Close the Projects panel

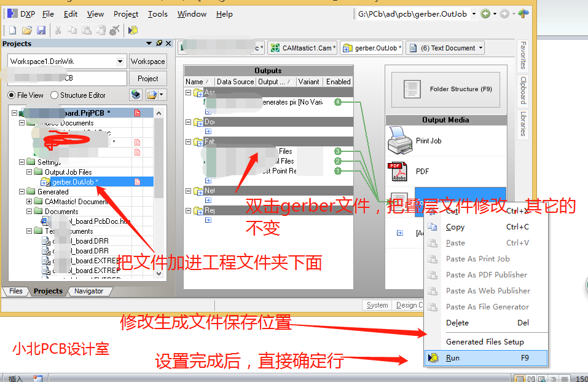click(168, 43)
